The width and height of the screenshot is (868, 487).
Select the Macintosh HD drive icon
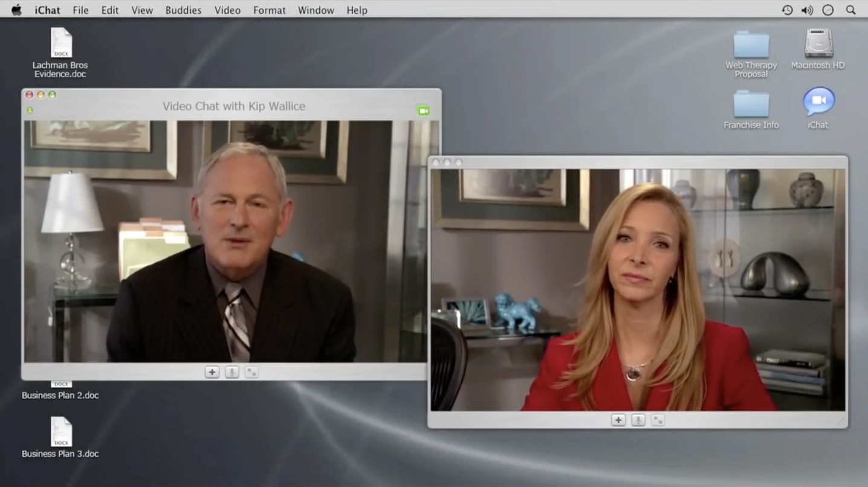pyautogui.click(x=818, y=44)
